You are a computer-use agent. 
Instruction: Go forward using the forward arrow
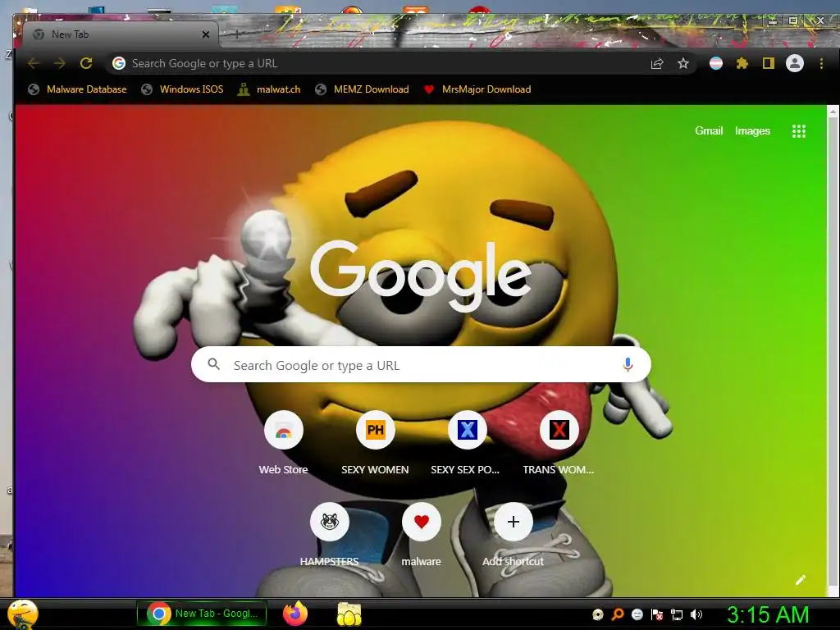click(x=59, y=63)
